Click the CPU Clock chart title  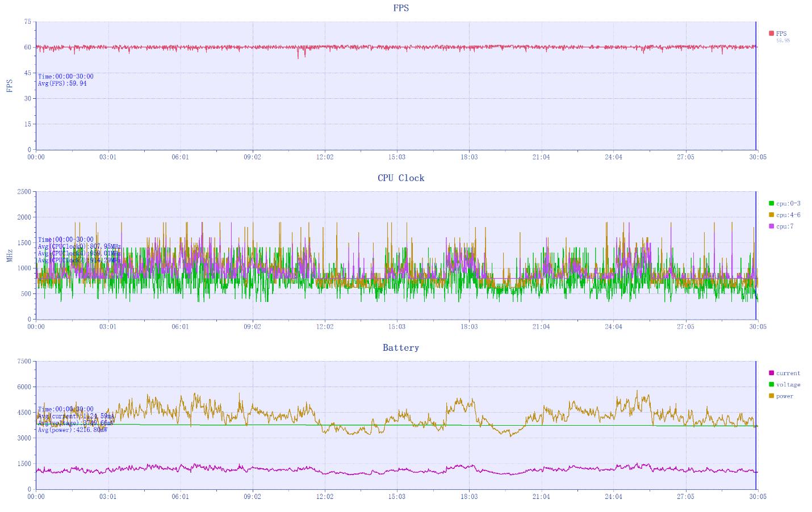[x=401, y=178]
